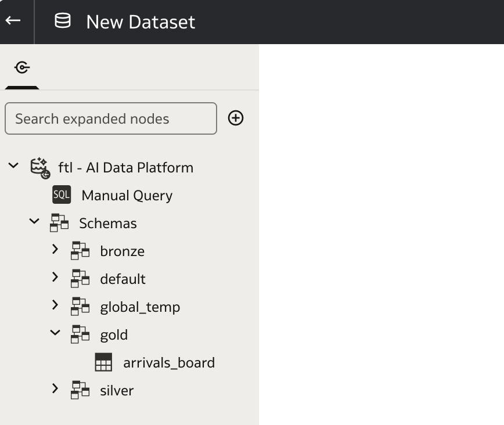Select the arrivals_board table
Screen dimensions: 504x425
(169, 363)
